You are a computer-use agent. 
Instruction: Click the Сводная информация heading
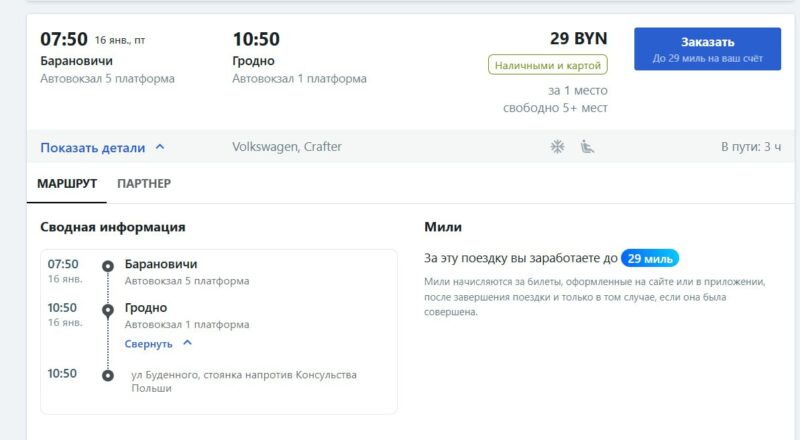coord(113,227)
